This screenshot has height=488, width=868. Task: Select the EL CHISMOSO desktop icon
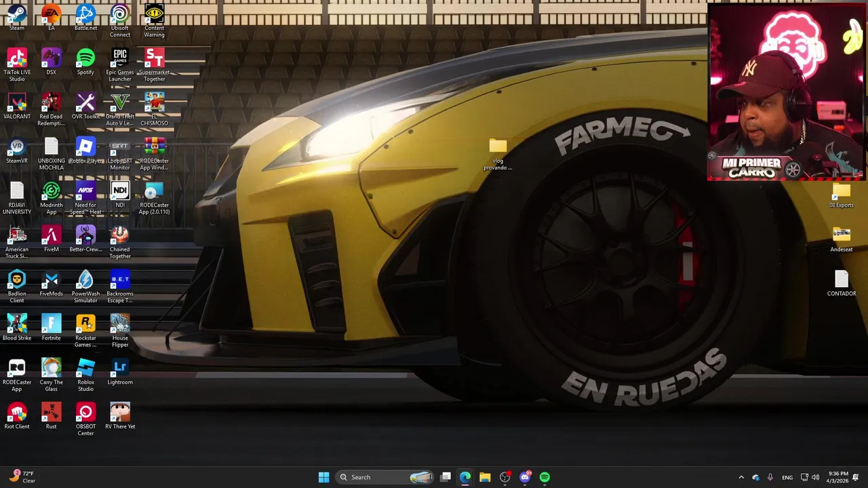tap(154, 109)
